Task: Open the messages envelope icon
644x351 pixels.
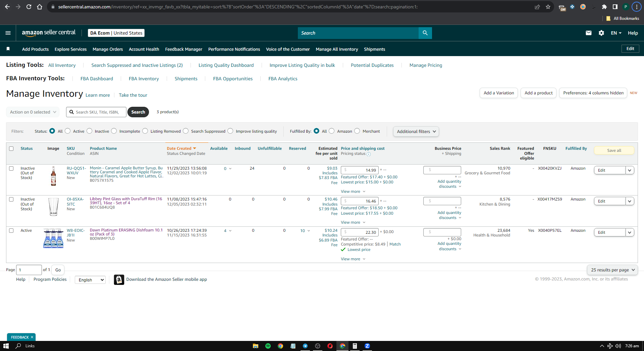Action: click(589, 33)
